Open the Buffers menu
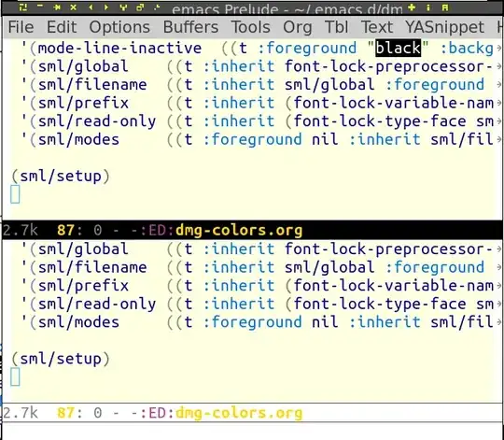This screenshot has height=440, width=504. tap(190, 27)
